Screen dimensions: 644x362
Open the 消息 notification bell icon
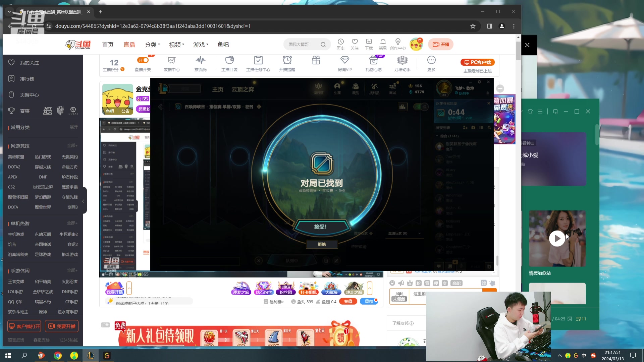click(x=383, y=44)
